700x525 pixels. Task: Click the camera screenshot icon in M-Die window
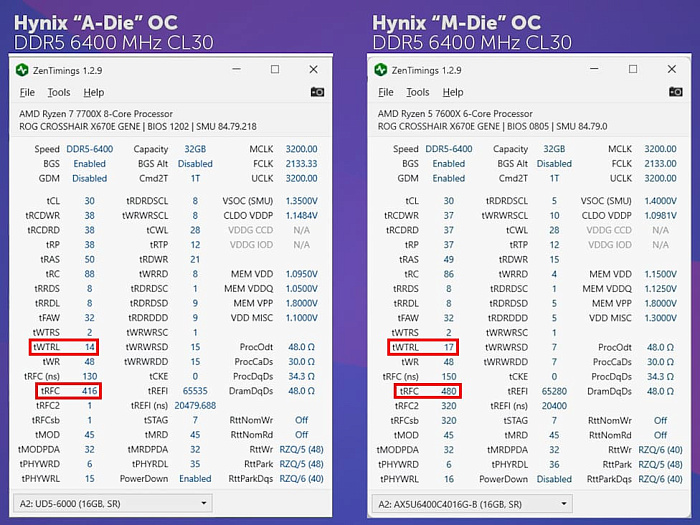tap(673, 92)
